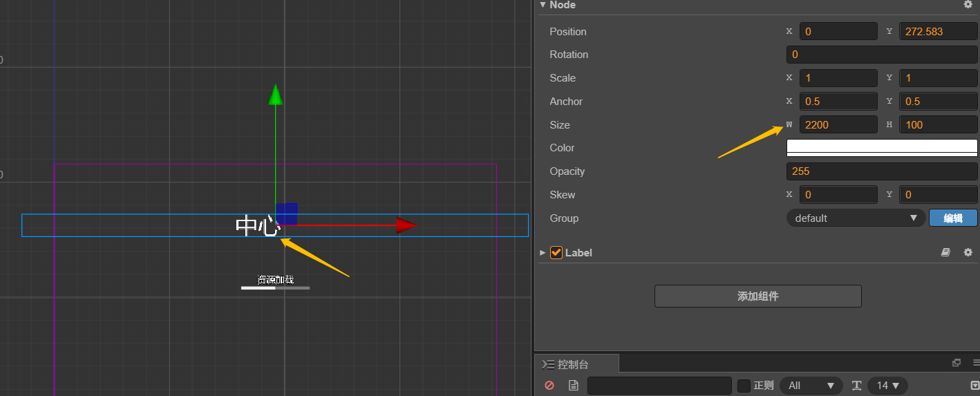The image size is (980, 396).
Task: Click the blue square move gizmo handle
Action: (x=287, y=214)
